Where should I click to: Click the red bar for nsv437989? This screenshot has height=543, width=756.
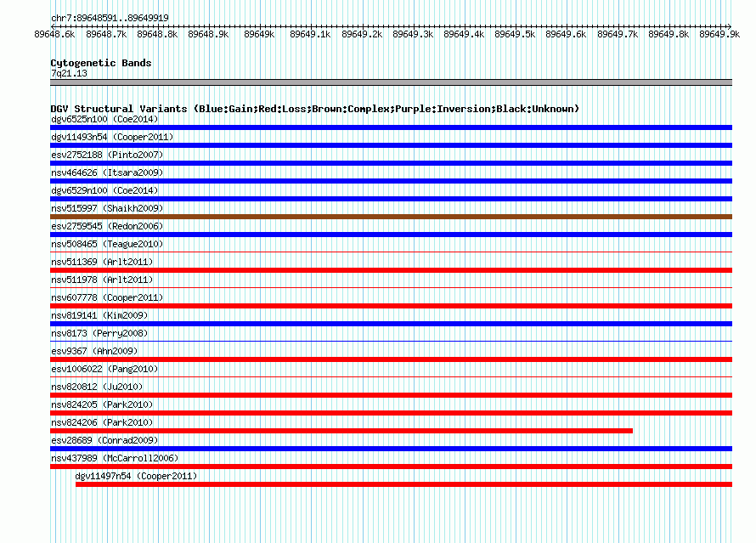pos(391,467)
